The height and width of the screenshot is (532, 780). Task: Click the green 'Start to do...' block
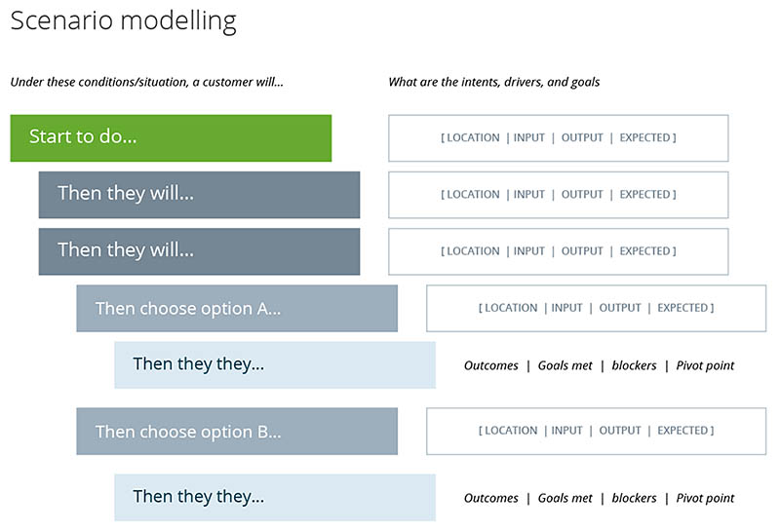171,138
